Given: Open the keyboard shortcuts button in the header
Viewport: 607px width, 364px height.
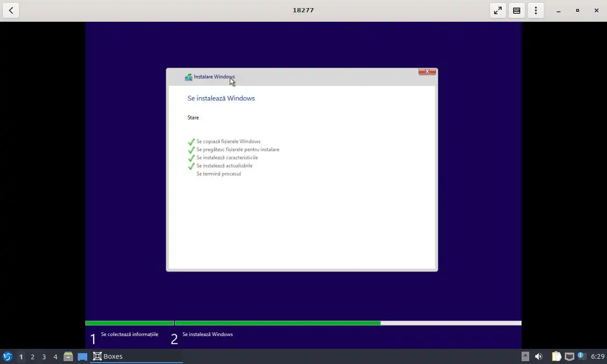Looking at the screenshot, I should [x=517, y=10].
